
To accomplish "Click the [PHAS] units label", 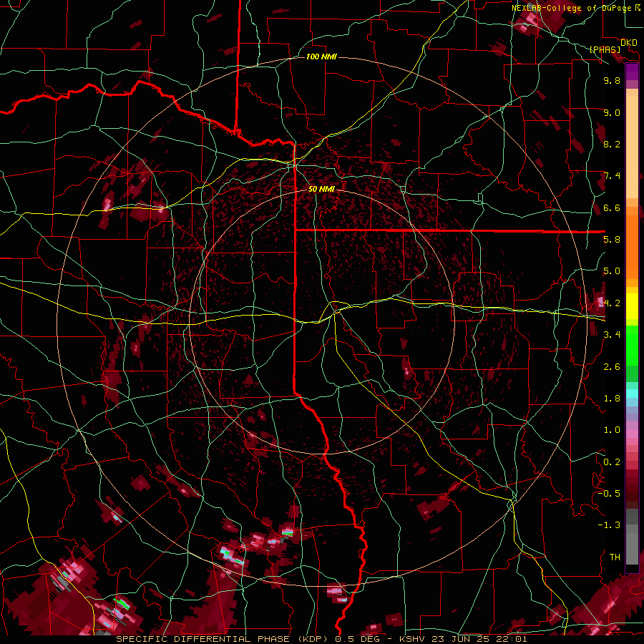I will 605,49.
